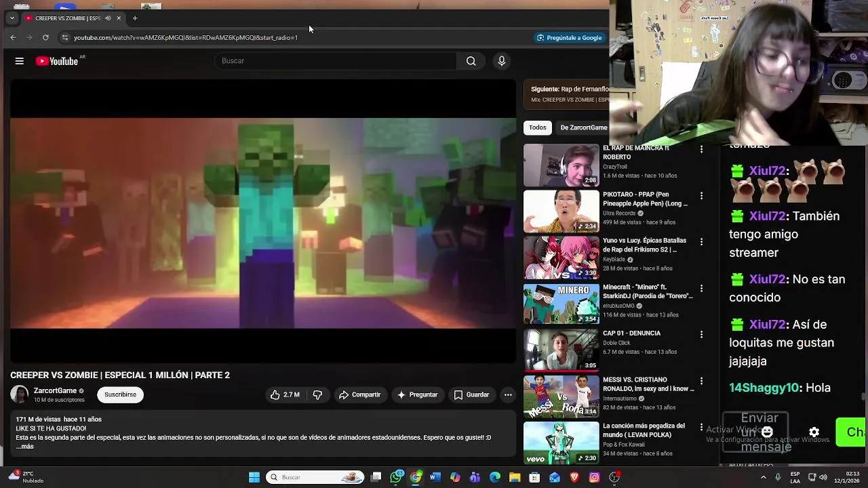
Task: Reload the page in browser
Action: tap(45, 38)
